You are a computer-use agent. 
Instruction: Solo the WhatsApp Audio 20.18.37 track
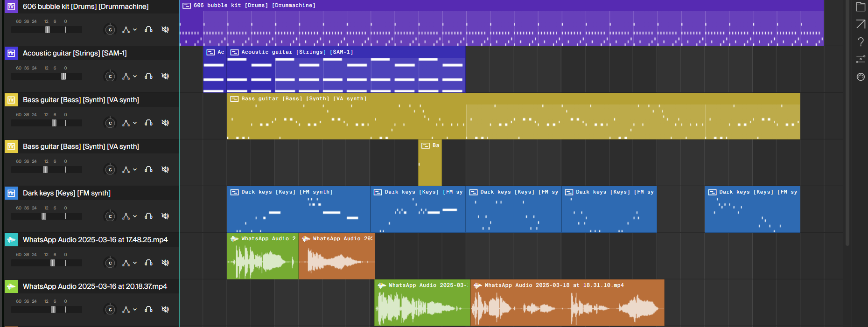[x=148, y=309]
